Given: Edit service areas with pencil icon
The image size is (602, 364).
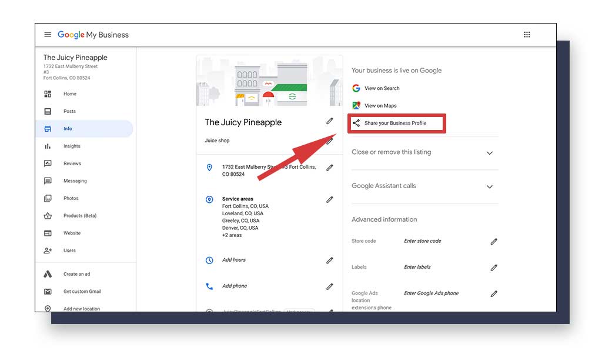Looking at the screenshot, I should [329, 200].
